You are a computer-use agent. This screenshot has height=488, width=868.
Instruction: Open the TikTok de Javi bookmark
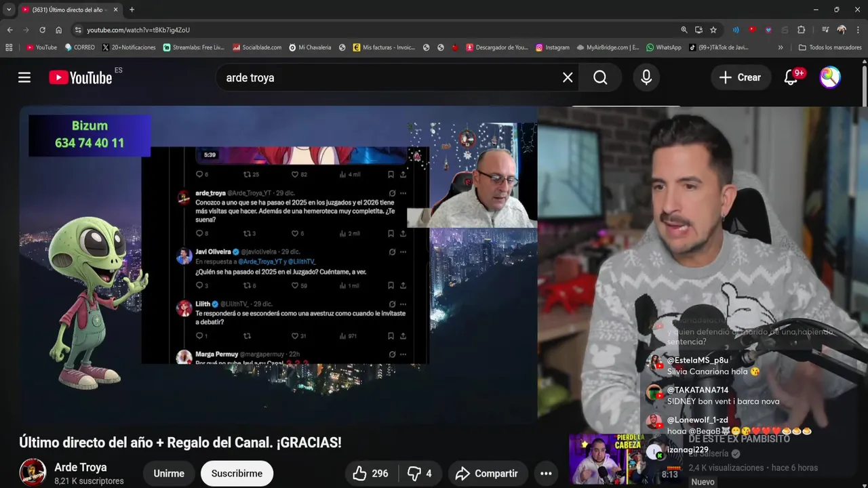coord(719,47)
